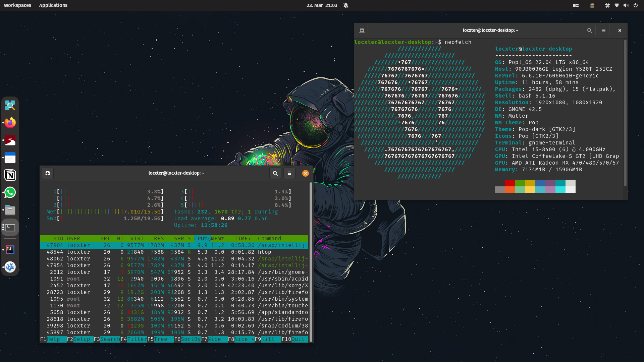Click the red color block in neofetch
Screen dimensions: 644x362
point(510,183)
